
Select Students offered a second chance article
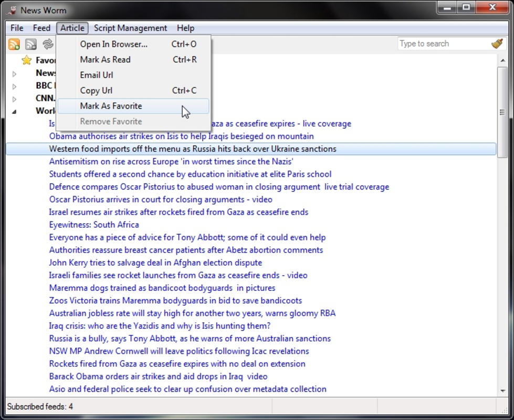tap(190, 174)
